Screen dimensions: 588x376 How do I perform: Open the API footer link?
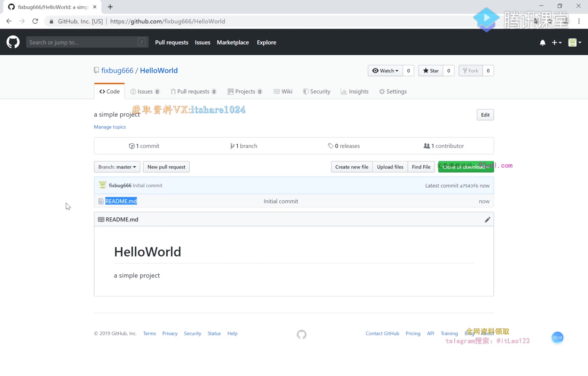click(431, 334)
